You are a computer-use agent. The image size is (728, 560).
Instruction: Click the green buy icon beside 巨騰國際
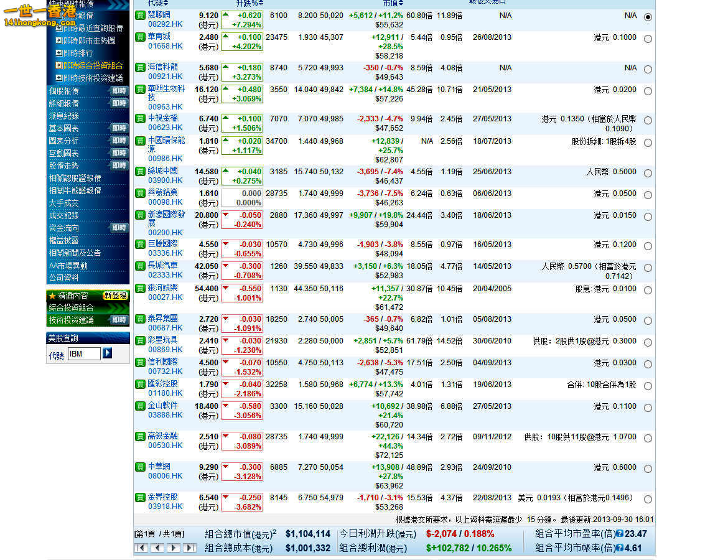tap(140, 245)
